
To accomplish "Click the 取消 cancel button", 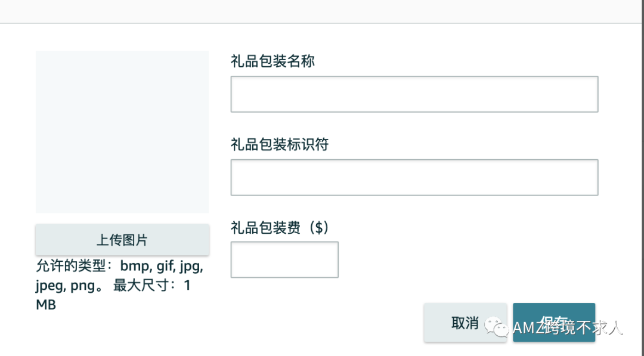I will click(x=466, y=322).
